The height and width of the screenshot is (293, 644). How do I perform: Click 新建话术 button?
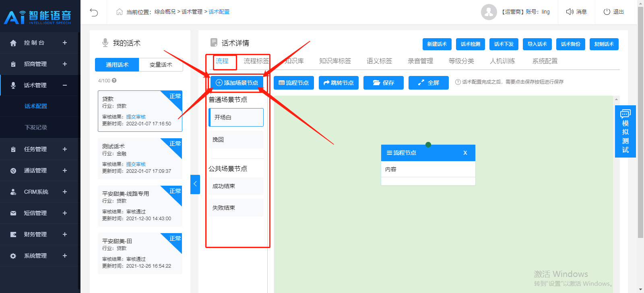tap(437, 44)
